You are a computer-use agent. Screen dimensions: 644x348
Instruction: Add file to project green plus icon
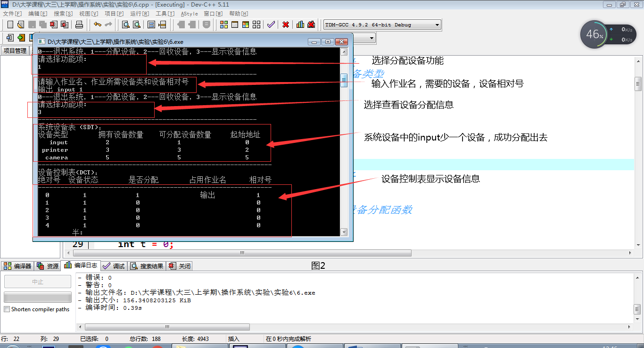21,38
